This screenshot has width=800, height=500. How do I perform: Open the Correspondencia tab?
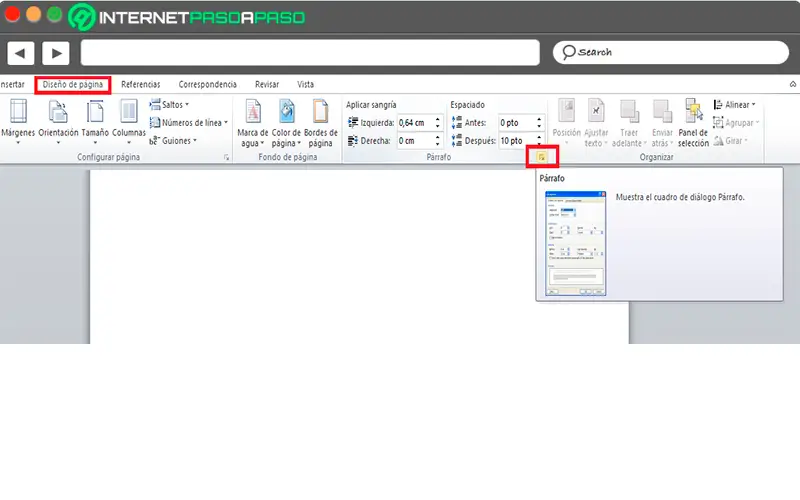point(207,84)
